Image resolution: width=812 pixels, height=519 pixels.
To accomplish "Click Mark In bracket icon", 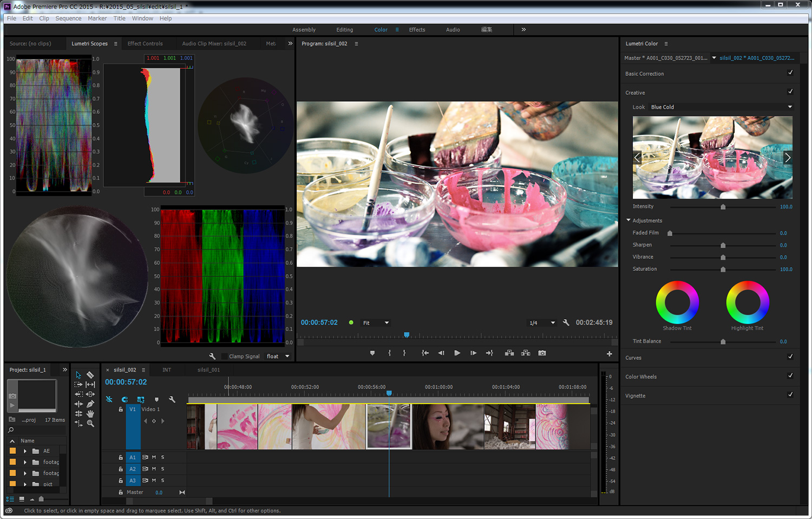I will [x=389, y=353].
